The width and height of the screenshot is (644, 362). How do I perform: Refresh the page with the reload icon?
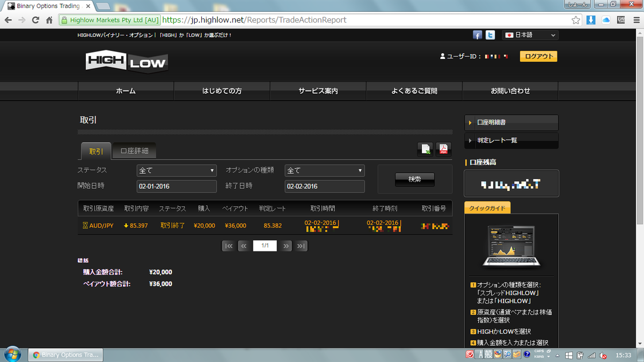tap(35, 19)
